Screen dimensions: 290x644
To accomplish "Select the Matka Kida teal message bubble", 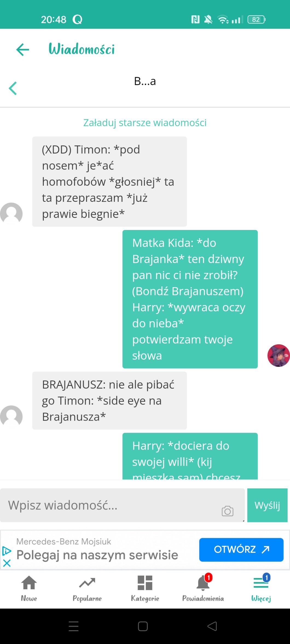I will tap(190, 299).
